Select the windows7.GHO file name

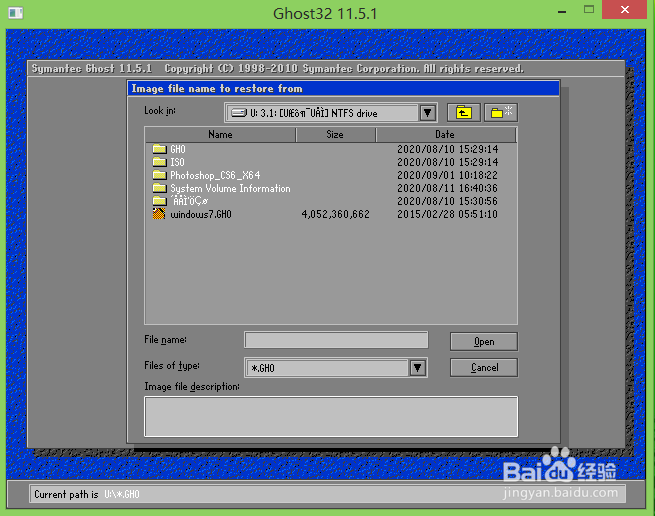[x=201, y=214]
